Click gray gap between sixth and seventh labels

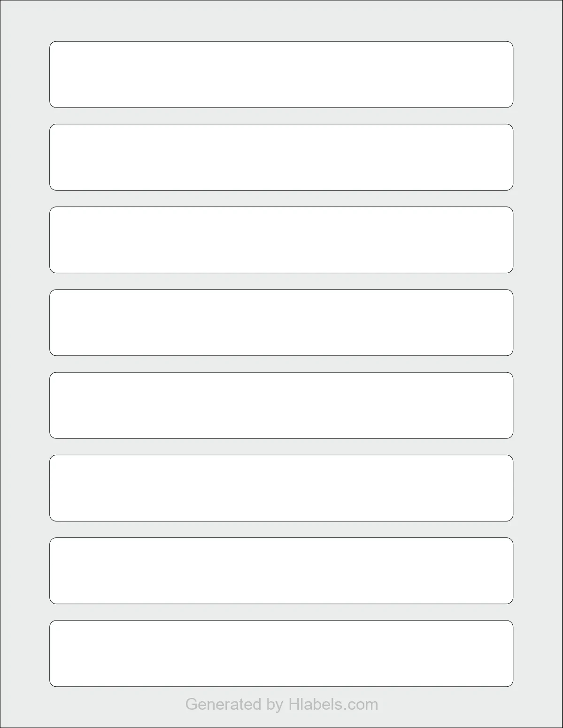(281, 529)
